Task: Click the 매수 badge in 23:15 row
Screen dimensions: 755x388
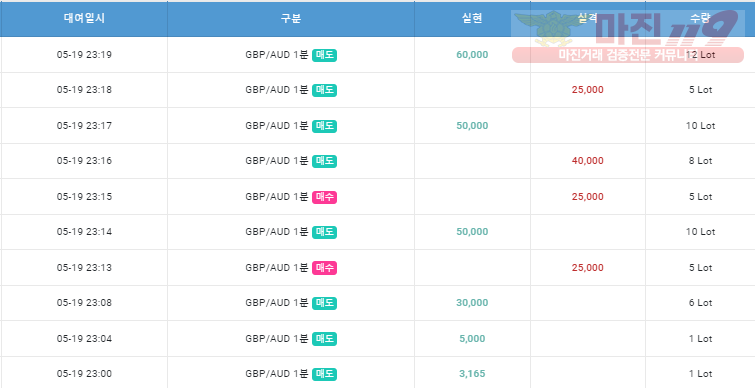Action: [x=324, y=197]
